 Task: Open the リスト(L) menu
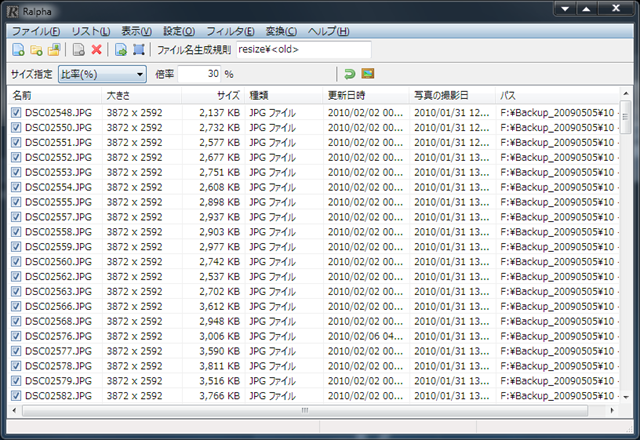point(91,31)
